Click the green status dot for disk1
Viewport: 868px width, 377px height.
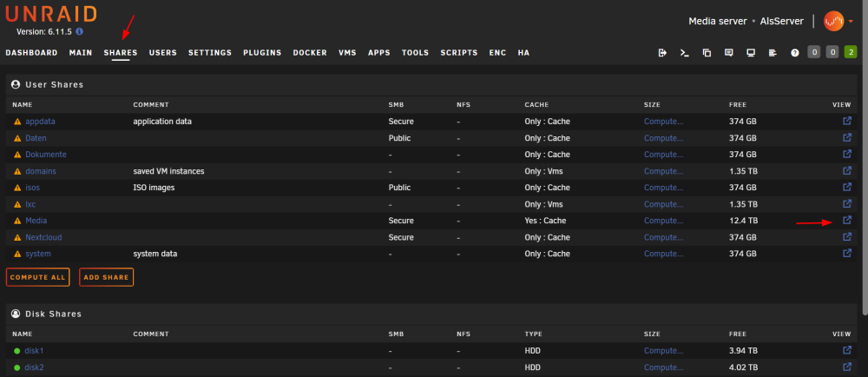(17, 351)
